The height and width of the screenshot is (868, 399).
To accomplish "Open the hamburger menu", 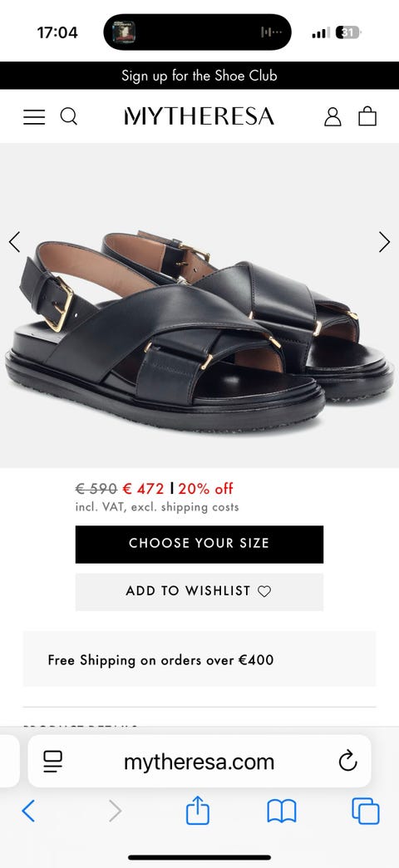I will pos(34,116).
